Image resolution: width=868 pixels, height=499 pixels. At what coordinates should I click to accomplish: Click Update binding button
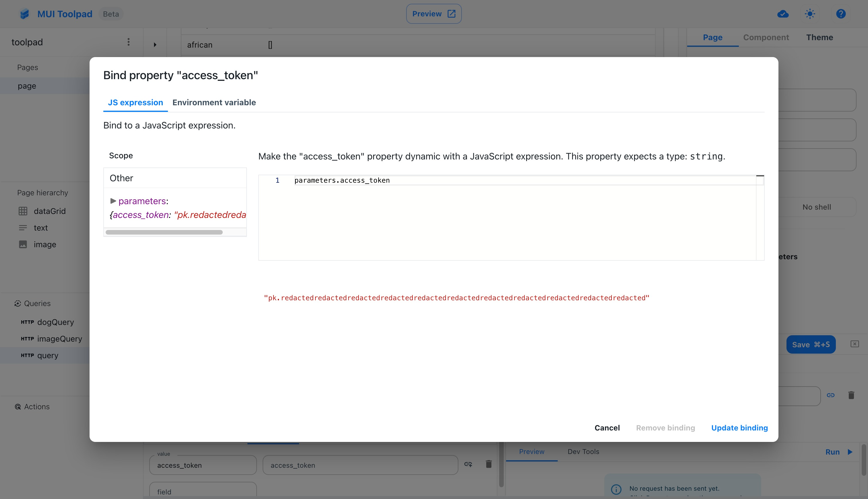coord(739,428)
